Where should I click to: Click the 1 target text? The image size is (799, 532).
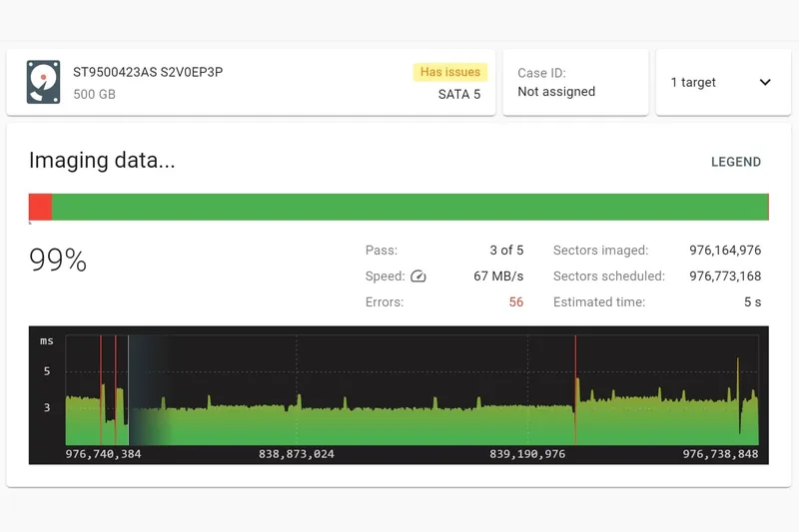(x=693, y=82)
